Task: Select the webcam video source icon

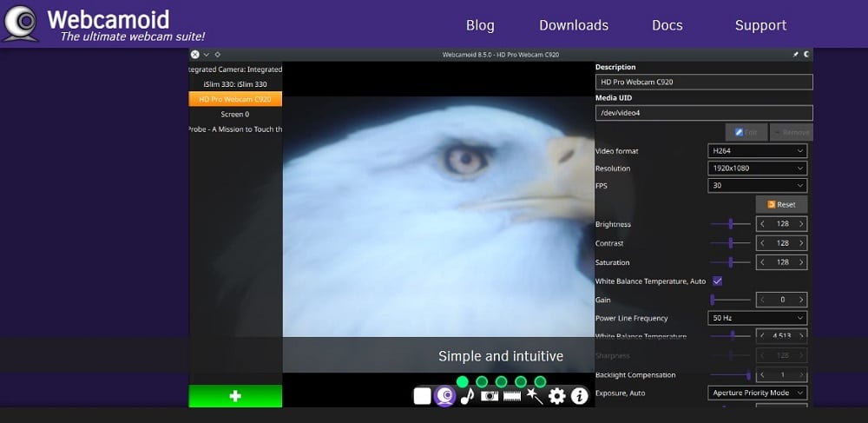Action: 445,396
